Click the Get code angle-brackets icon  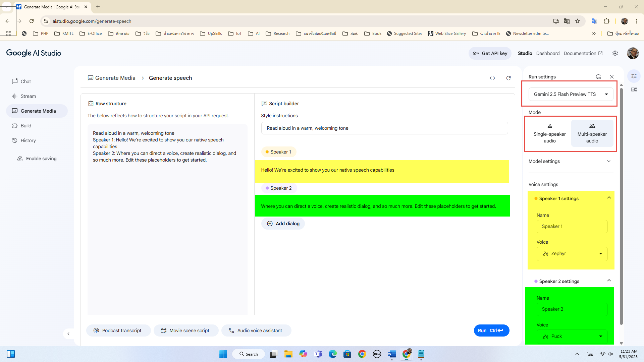[x=492, y=78]
